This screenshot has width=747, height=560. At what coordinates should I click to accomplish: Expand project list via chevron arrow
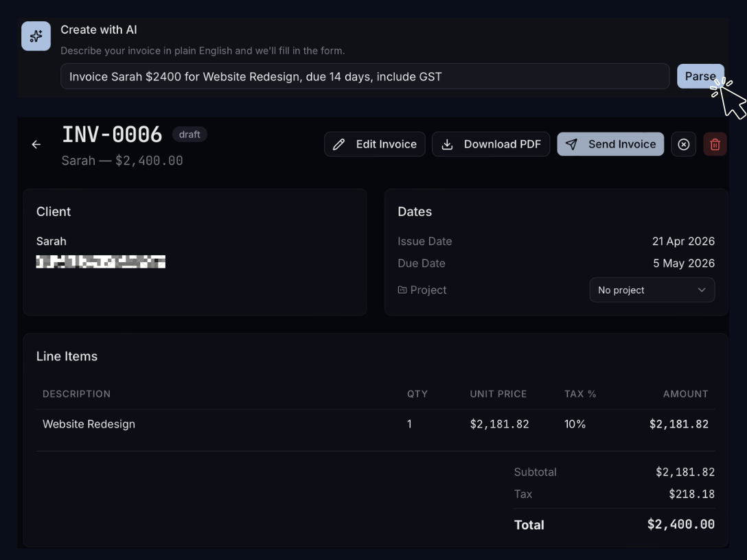701,290
